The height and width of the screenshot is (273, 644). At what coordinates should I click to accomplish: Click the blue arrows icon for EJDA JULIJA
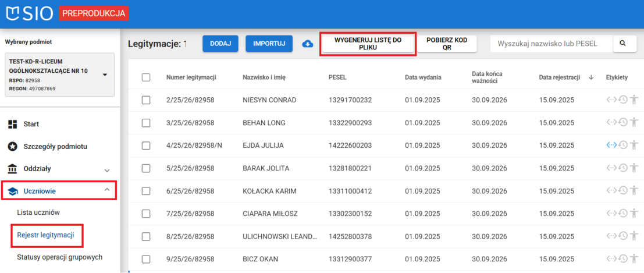pos(611,145)
